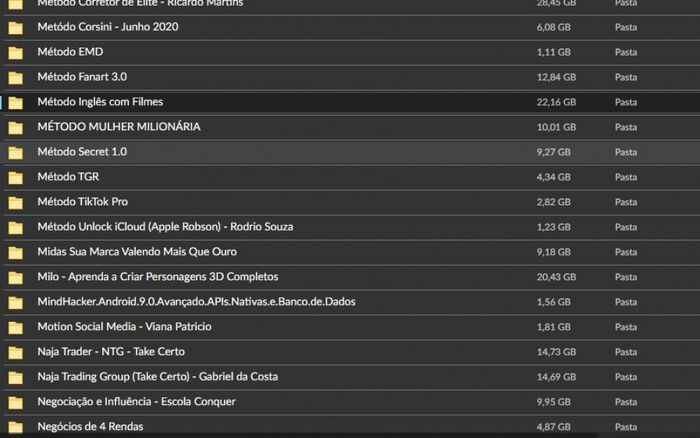Select the folder icon for Método Fanart 3.0
This screenshot has width=700, height=438.
point(16,78)
